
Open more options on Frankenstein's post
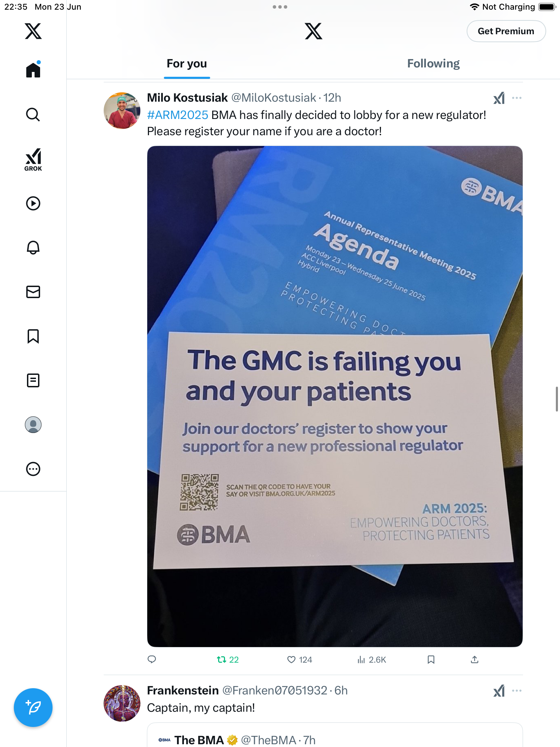517,691
